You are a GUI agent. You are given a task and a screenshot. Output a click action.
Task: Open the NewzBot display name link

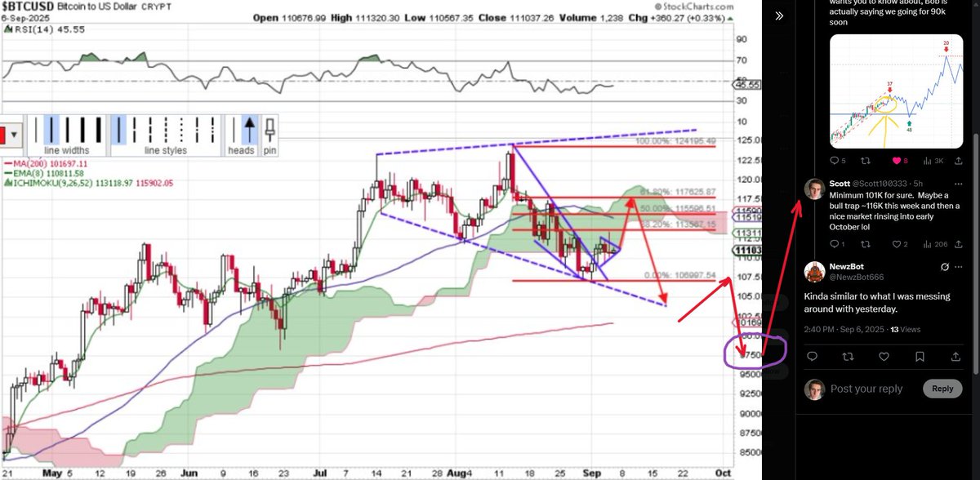click(x=847, y=266)
